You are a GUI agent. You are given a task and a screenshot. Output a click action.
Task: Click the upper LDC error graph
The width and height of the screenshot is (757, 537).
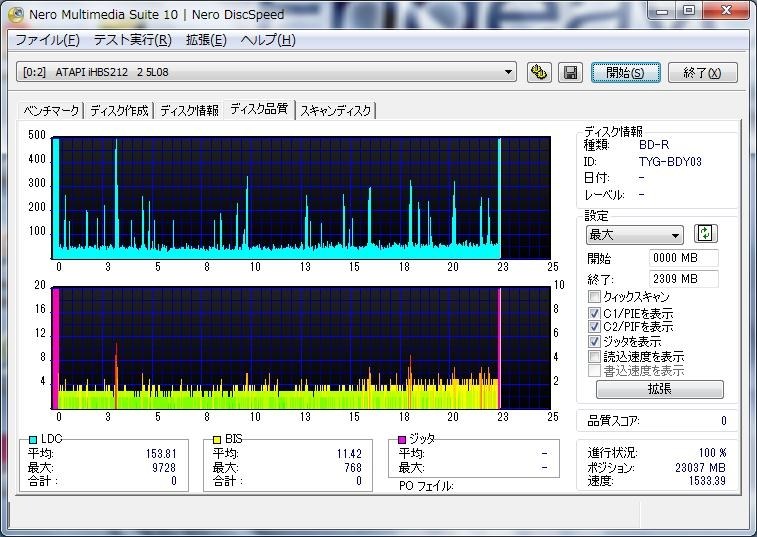pos(301,198)
